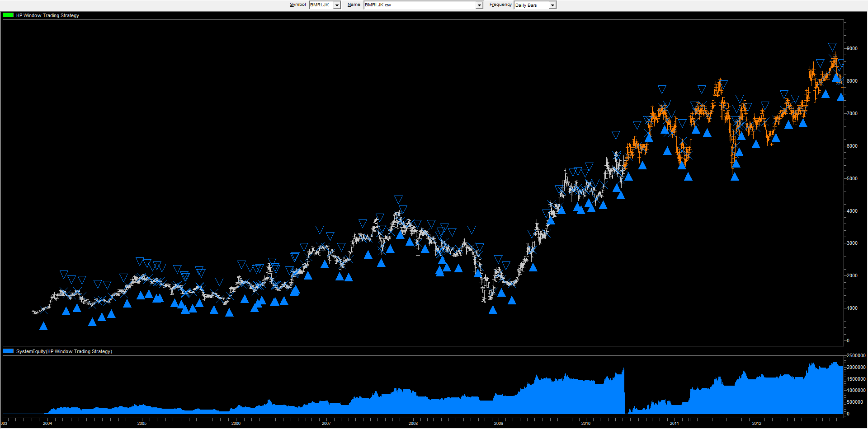Click the first buy arrow near 2004
This screenshot has width=868, height=429.
43,326
